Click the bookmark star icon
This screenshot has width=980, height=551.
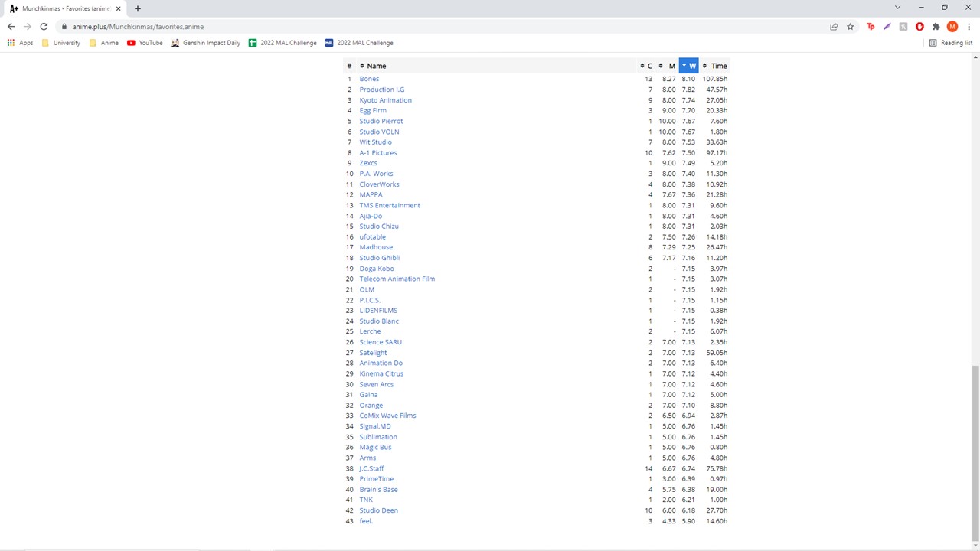pyautogui.click(x=850, y=27)
